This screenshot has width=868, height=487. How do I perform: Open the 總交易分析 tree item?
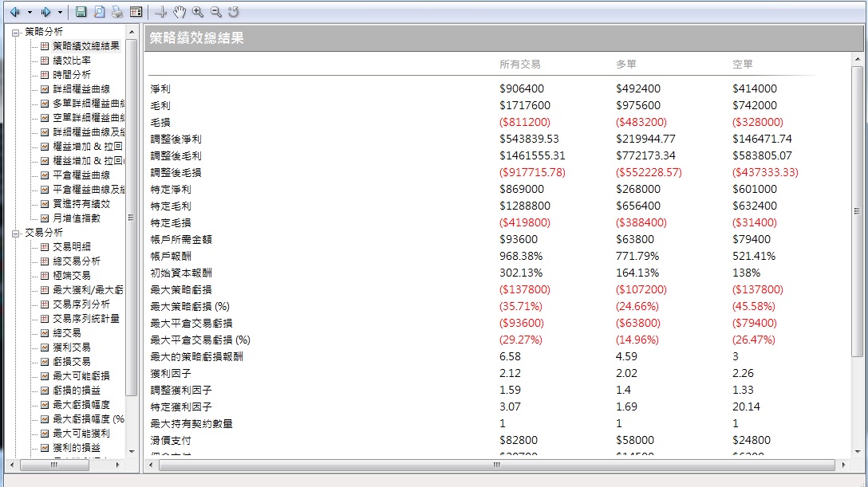(x=77, y=261)
